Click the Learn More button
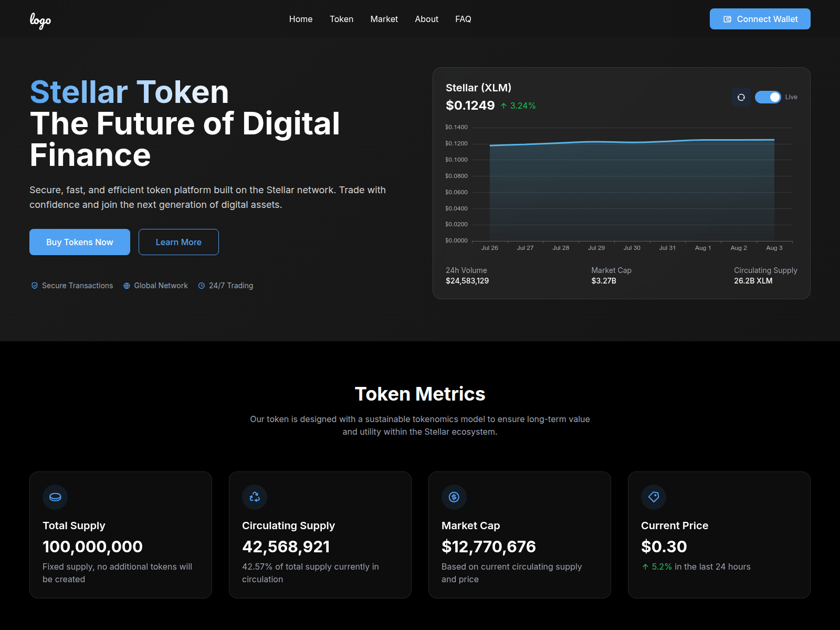Viewport: 840px width, 630px height. (178, 242)
